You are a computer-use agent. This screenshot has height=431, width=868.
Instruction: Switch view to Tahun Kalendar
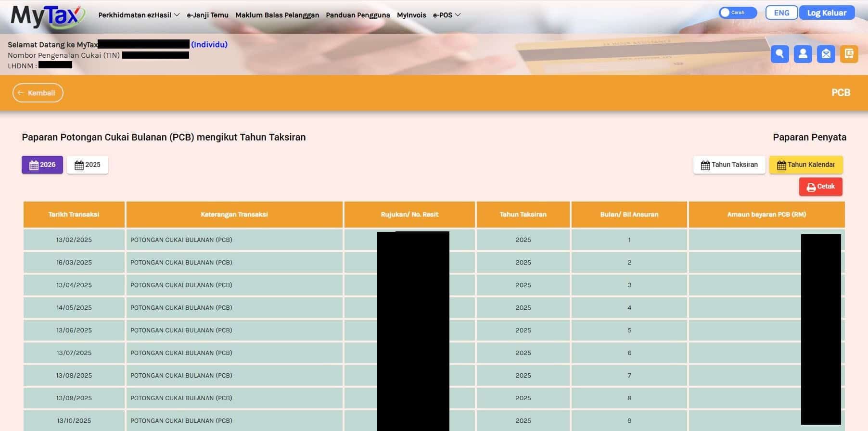point(806,165)
